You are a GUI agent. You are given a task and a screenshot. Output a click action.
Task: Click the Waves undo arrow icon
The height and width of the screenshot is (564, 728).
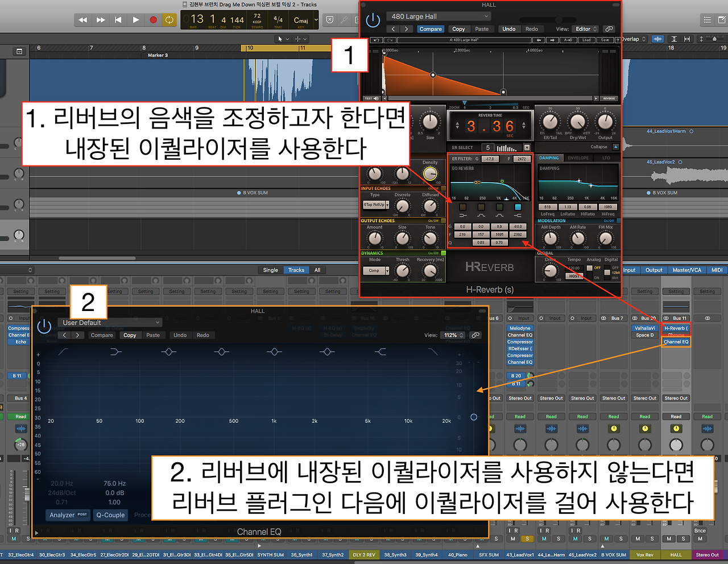377,40
